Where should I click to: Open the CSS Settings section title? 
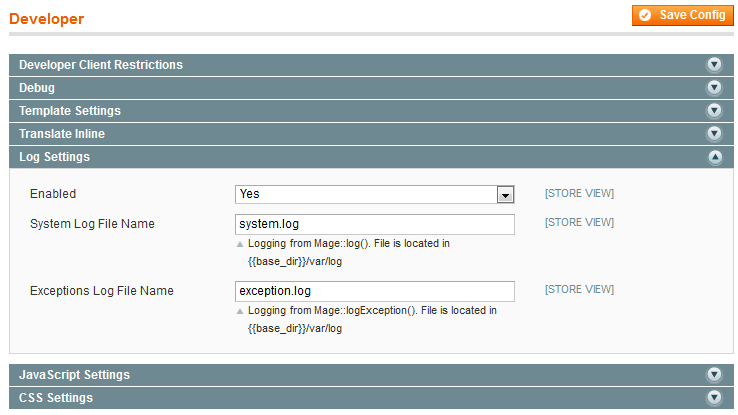(56, 398)
